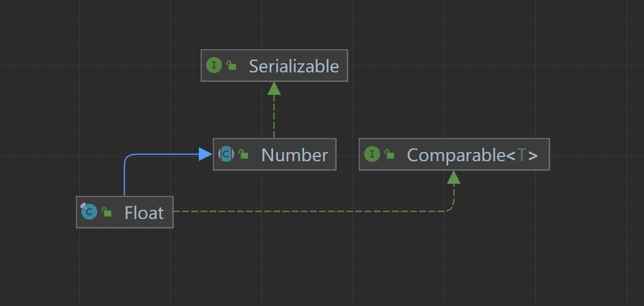Image resolution: width=644 pixels, height=306 pixels.
Task: Click the green lock icon on Number
Action: point(244,154)
